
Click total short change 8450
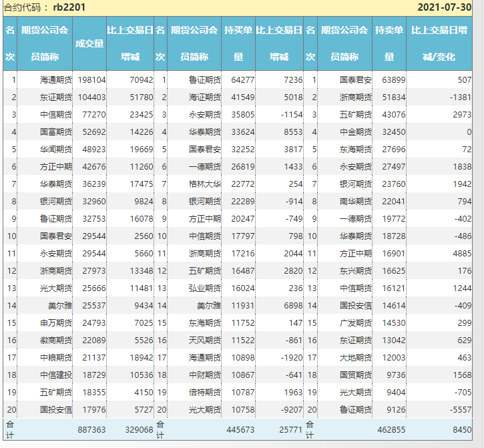click(462, 430)
